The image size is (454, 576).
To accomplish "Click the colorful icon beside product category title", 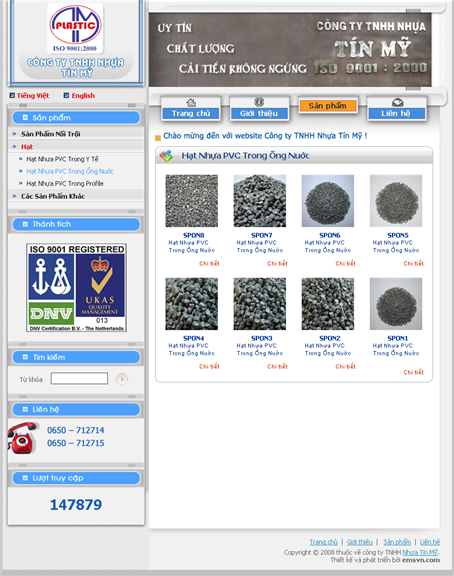I will [x=166, y=156].
